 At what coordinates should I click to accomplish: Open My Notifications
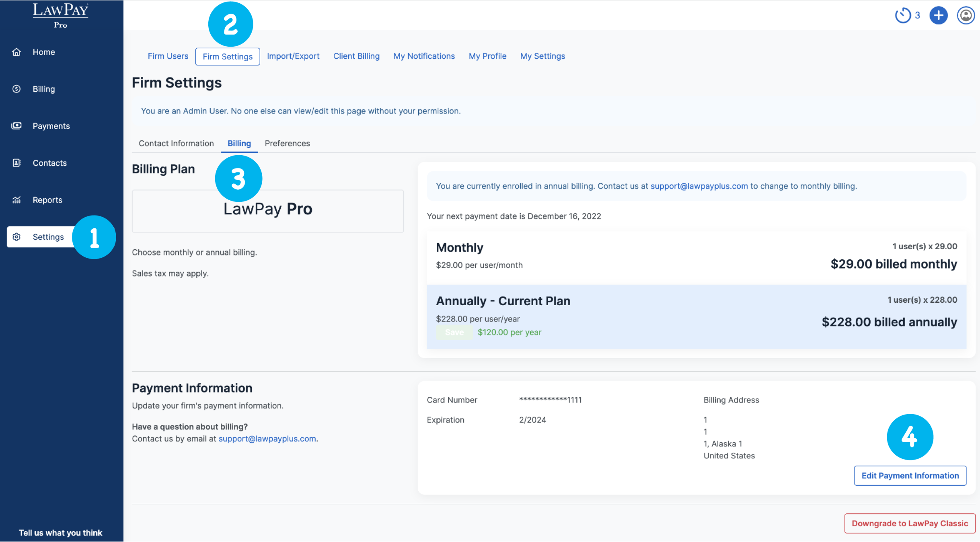pyautogui.click(x=424, y=56)
